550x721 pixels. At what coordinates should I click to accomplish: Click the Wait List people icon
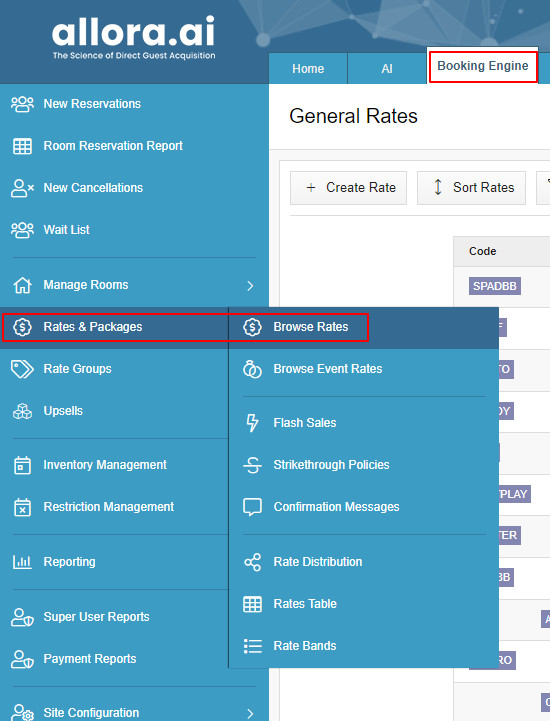point(22,230)
